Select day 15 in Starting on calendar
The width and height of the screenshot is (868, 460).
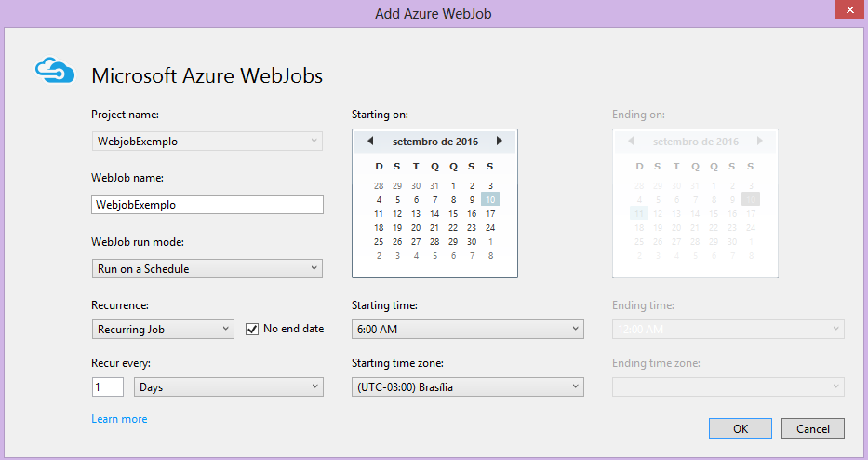click(453, 214)
